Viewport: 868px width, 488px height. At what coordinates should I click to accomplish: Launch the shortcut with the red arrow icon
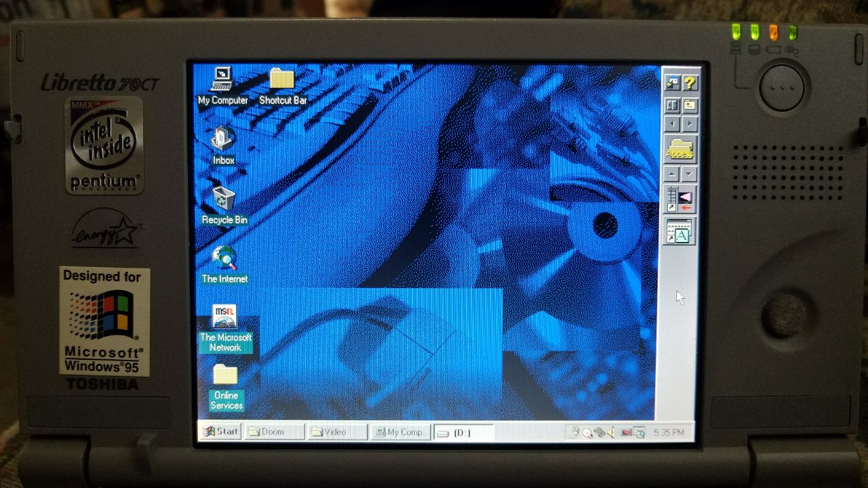pos(679,200)
